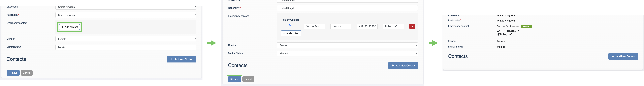The image size is (644, 86).
Task: Click phone icon beside +971501234567
Action: pos(498,31)
